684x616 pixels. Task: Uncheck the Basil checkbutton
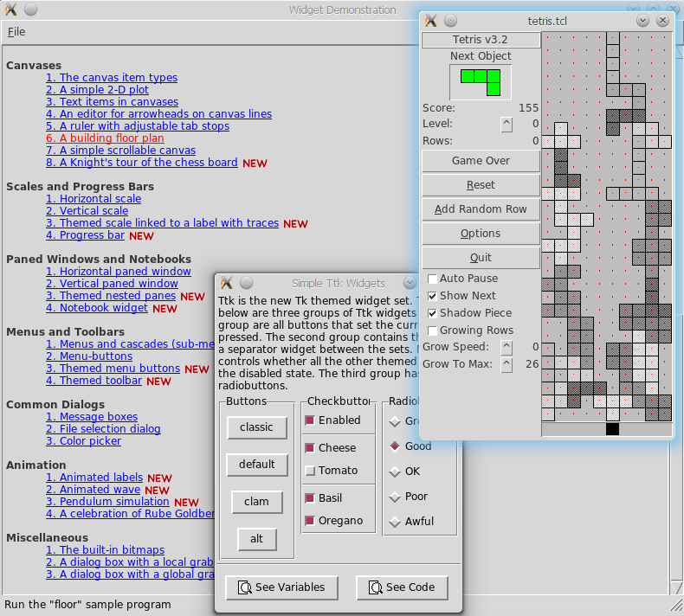(310, 497)
